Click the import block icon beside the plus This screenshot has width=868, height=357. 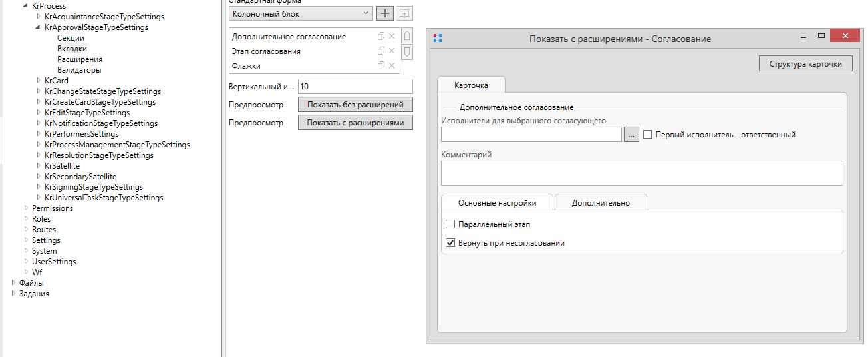coord(404,13)
